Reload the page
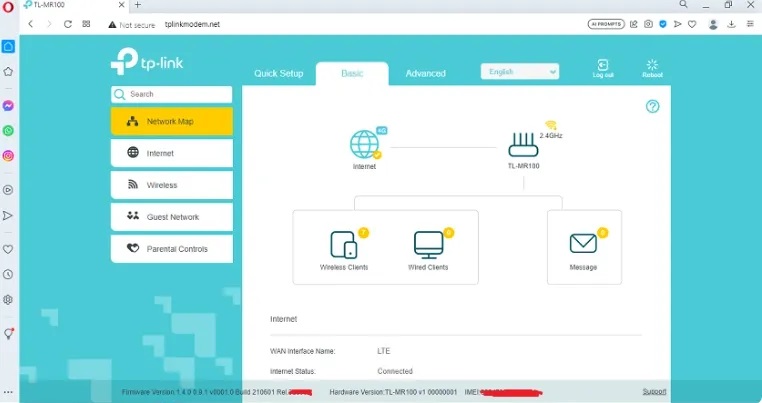This screenshot has height=403, width=762. (x=68, y=24)
